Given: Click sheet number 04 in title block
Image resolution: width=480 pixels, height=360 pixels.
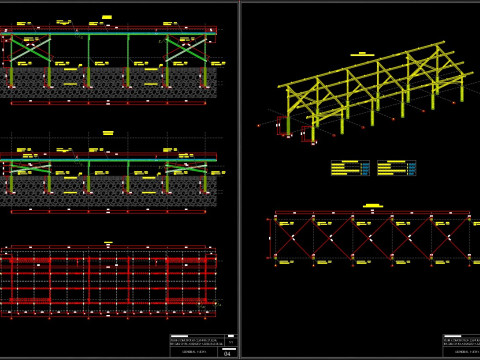Looking at the screenshot, I should click(227, 354).
